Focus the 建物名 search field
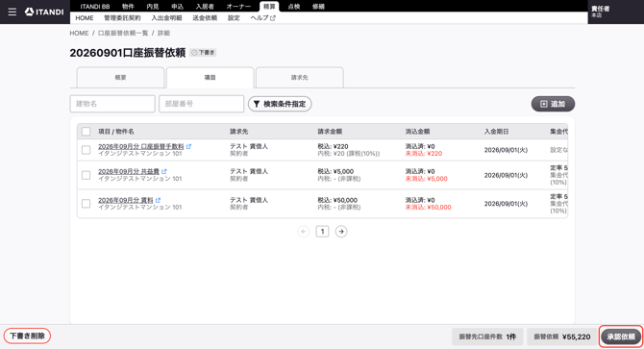The image size is (644, 349). pyautogui.click(x=112, y=104)
